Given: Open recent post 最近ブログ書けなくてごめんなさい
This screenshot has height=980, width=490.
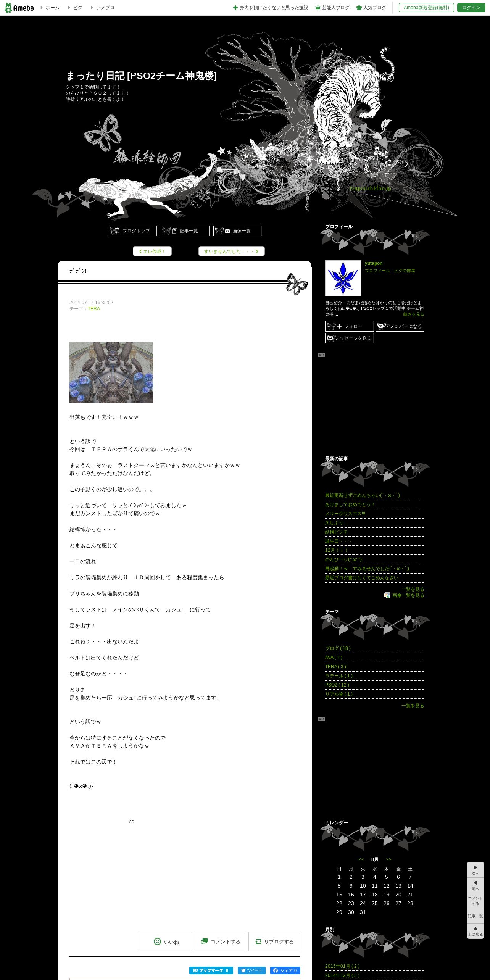Looking at the screenshot, I should 362,578.
